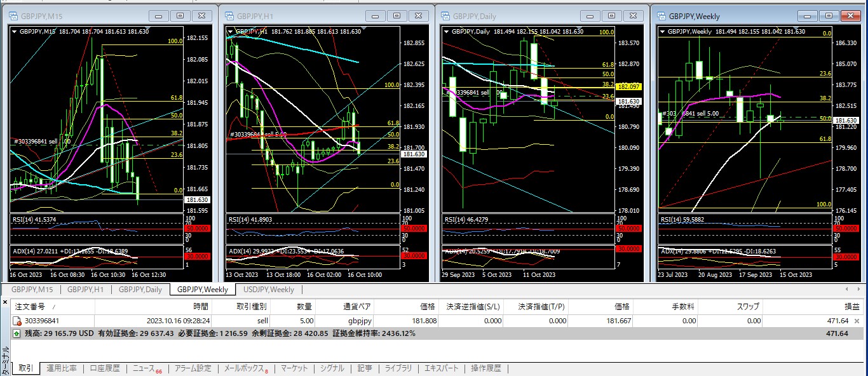Switch to the GBPJPY,Daily chart tab
868x376 pixels.
[140, 290]
